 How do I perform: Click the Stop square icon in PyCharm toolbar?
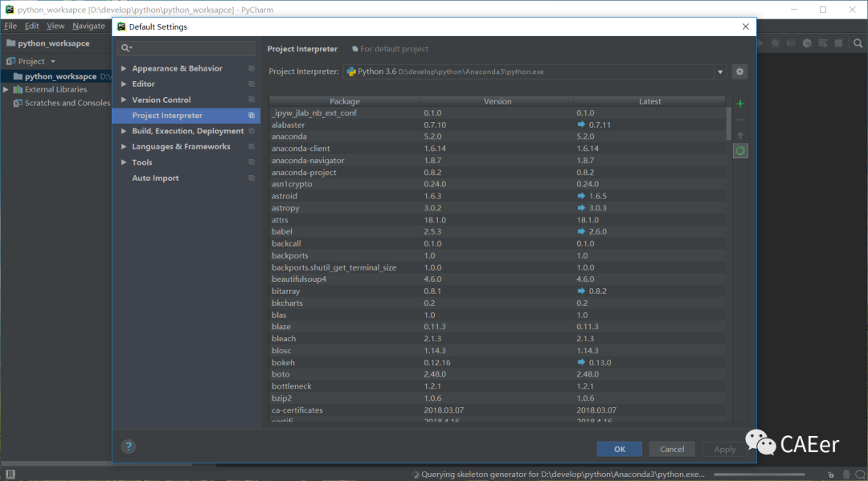[838, 43]
